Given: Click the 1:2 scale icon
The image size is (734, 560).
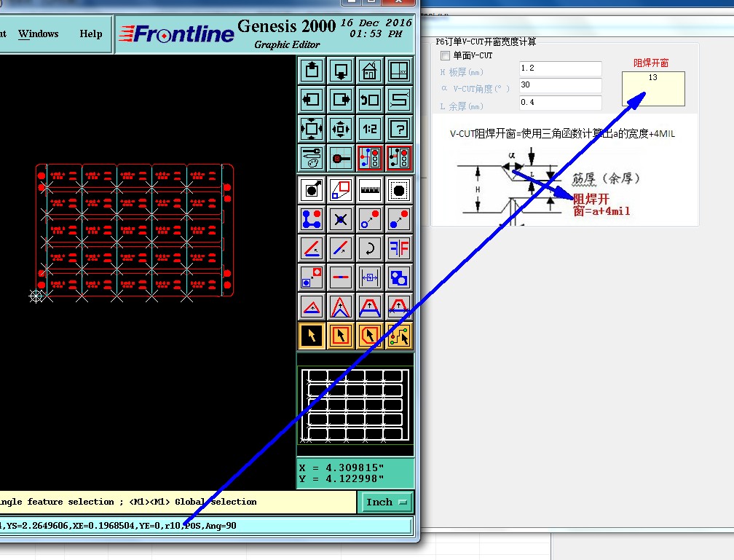Looking at the screenshot, I should tap(370, 129).
